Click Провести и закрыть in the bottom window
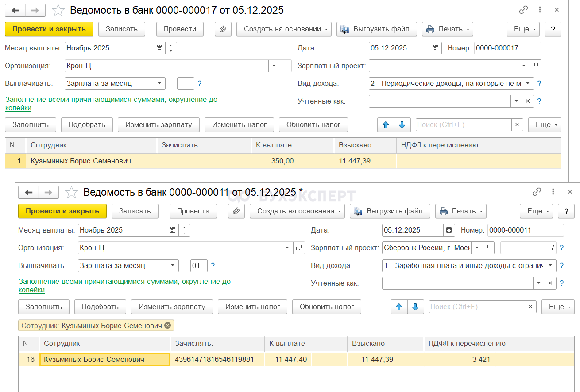This screenshot has height=392, width=580. (x=62, y=211)
